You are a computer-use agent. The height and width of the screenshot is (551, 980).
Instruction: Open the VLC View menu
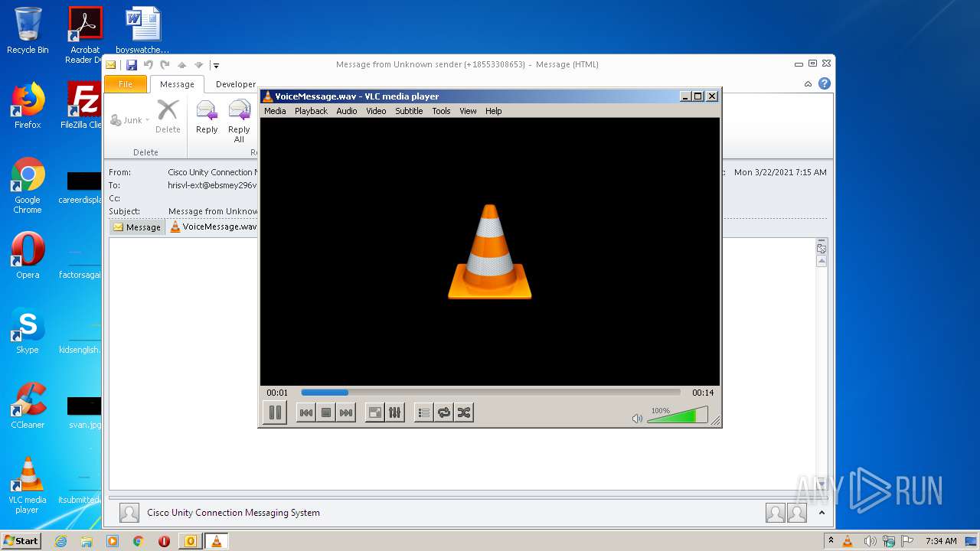tap(468, 111)
